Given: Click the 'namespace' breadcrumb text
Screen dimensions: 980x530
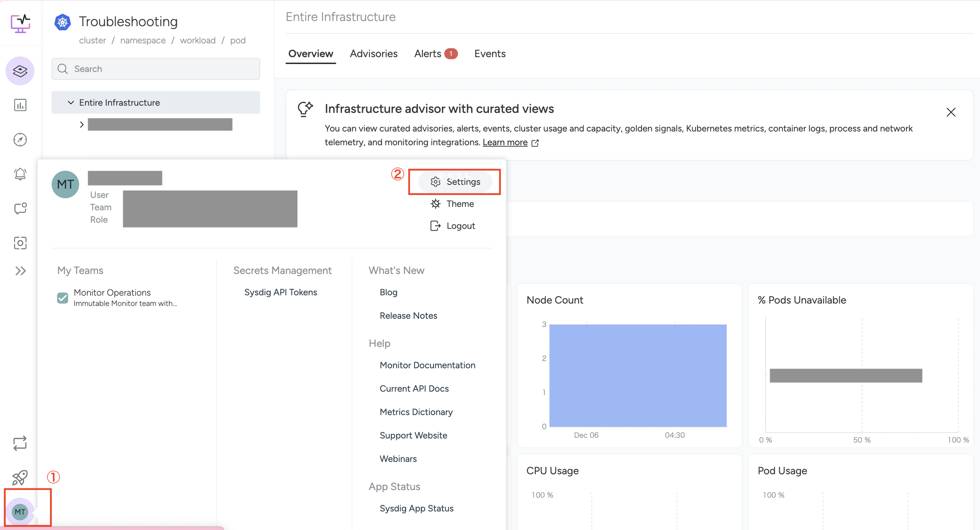Looking at the screenshot, I should (143, 40).
